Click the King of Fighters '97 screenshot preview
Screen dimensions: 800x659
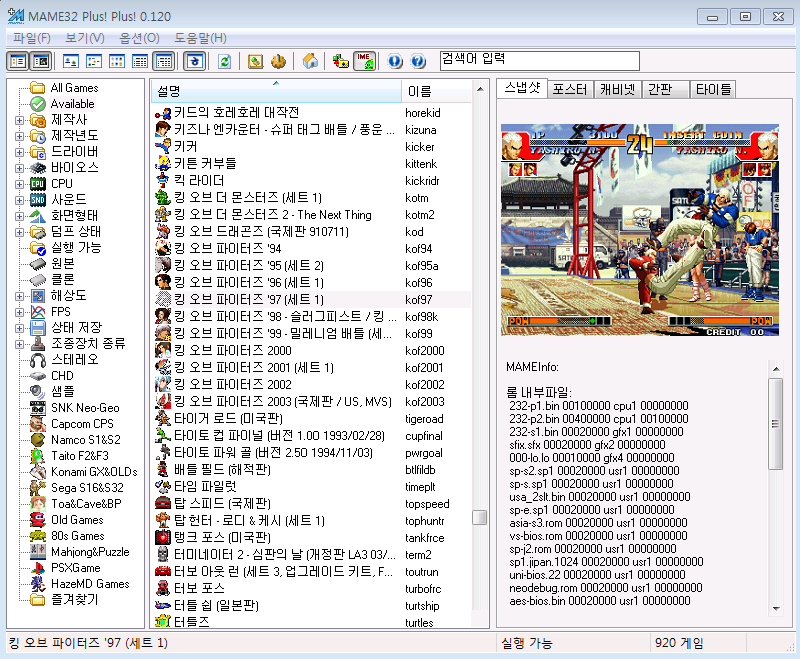point(640,230)
